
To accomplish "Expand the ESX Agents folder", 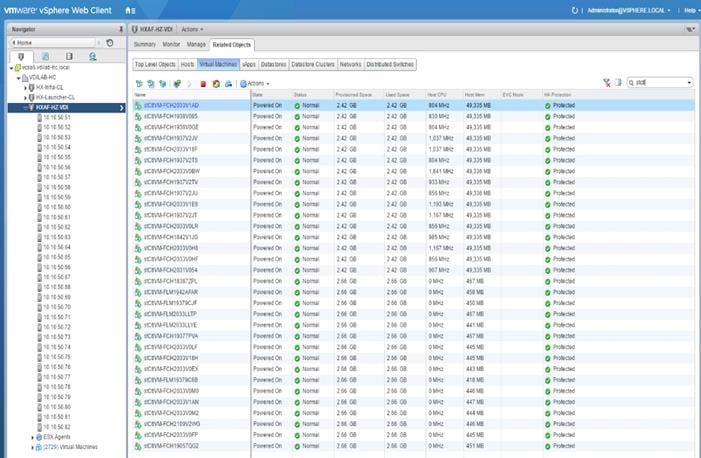I will pos(32,437).
